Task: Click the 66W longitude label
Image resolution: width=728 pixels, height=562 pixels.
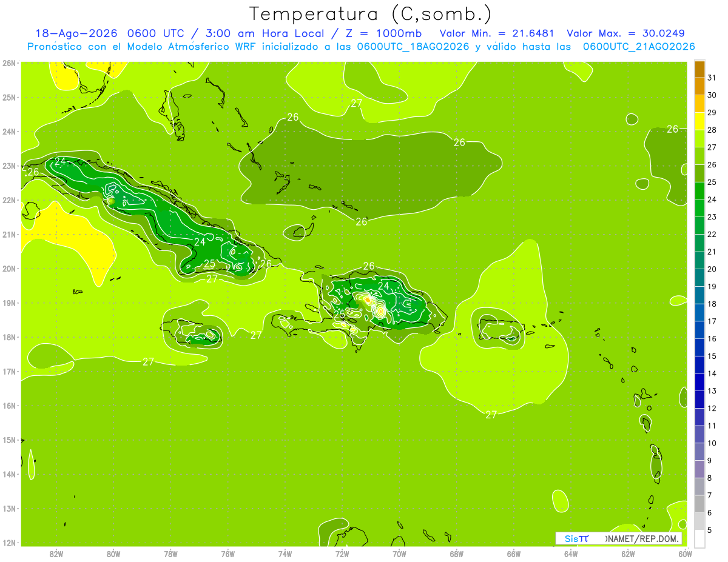Action: pyautogui.click(x=514, y=554)
